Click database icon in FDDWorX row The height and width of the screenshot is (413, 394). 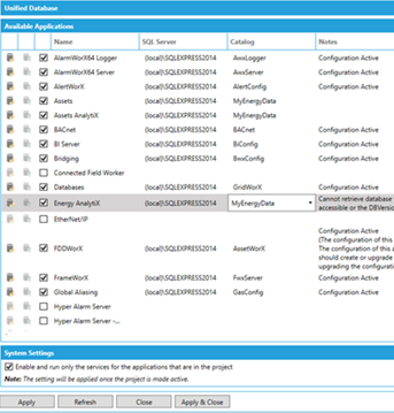pyautogui.click(x=10, y=248)
